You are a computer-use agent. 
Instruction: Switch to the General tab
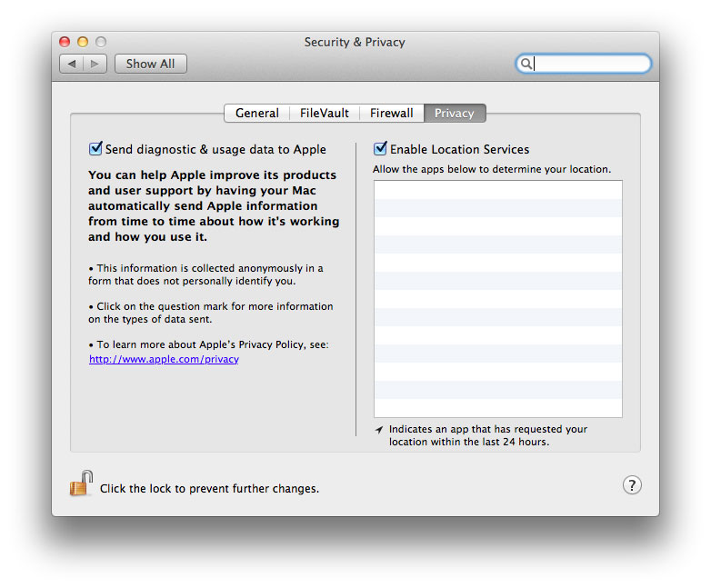[257, 113]
